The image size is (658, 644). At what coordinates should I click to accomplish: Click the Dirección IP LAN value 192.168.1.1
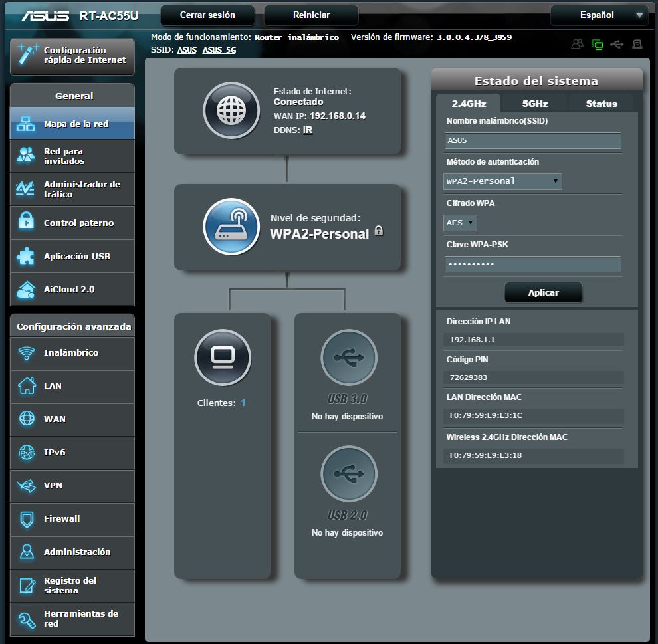(472, 340)
